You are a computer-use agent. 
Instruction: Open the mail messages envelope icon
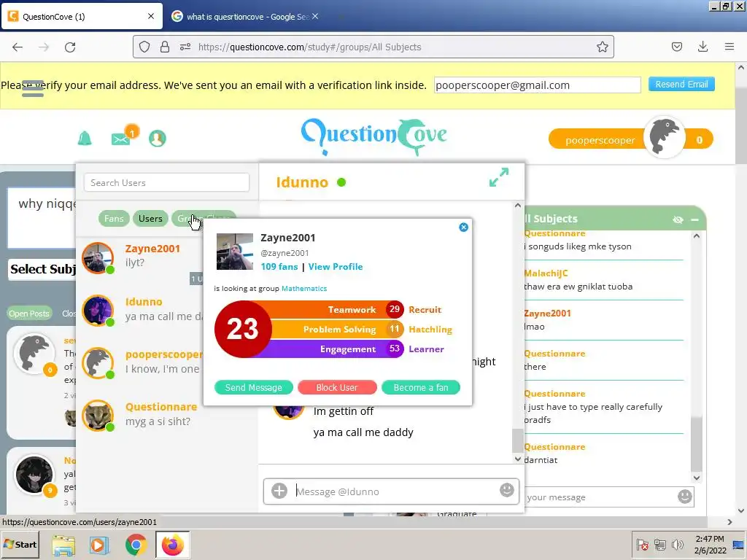coord(120,139)
